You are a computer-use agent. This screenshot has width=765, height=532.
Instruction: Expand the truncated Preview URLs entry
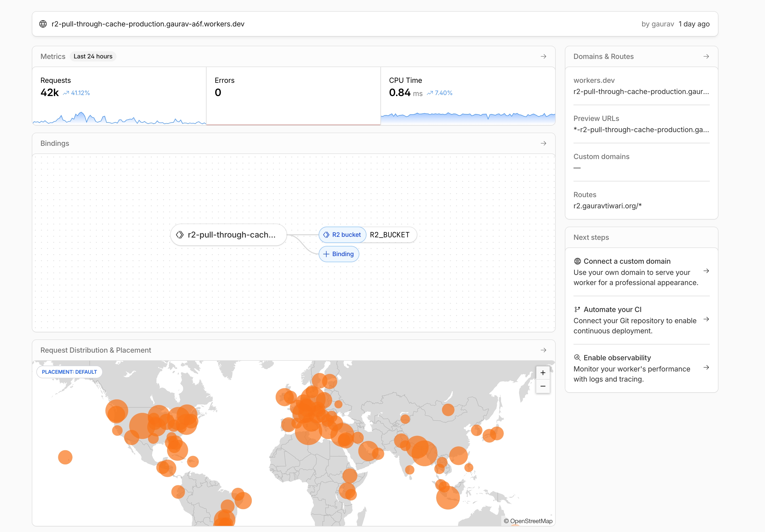[x=641, y=130]
